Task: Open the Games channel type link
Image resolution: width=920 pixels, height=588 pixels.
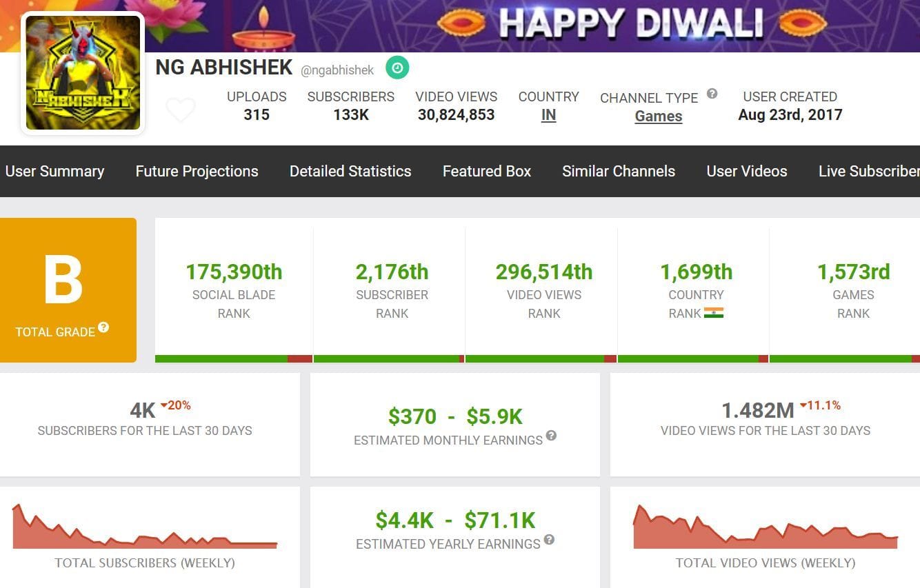Action: point(658,116)
